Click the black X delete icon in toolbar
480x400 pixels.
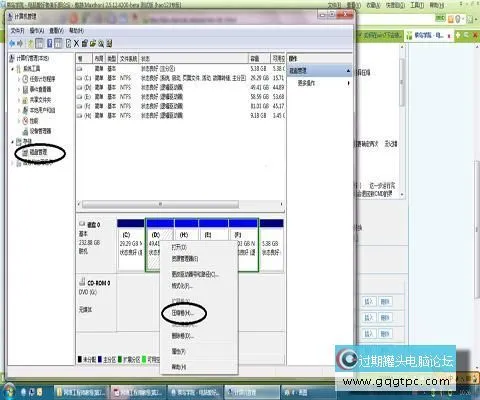[76, 43]
